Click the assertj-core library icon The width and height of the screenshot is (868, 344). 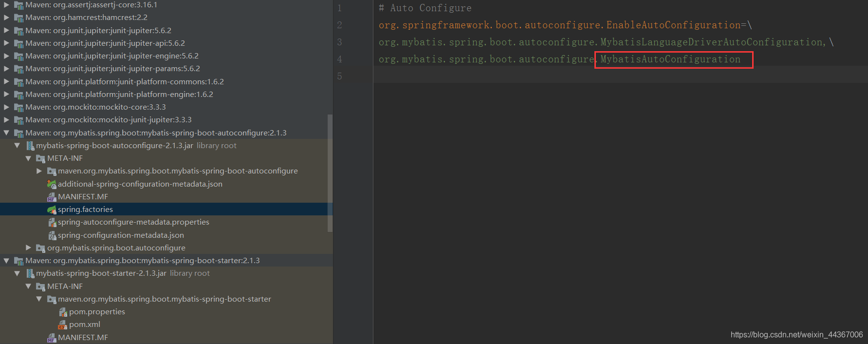[x=19, y=5]
